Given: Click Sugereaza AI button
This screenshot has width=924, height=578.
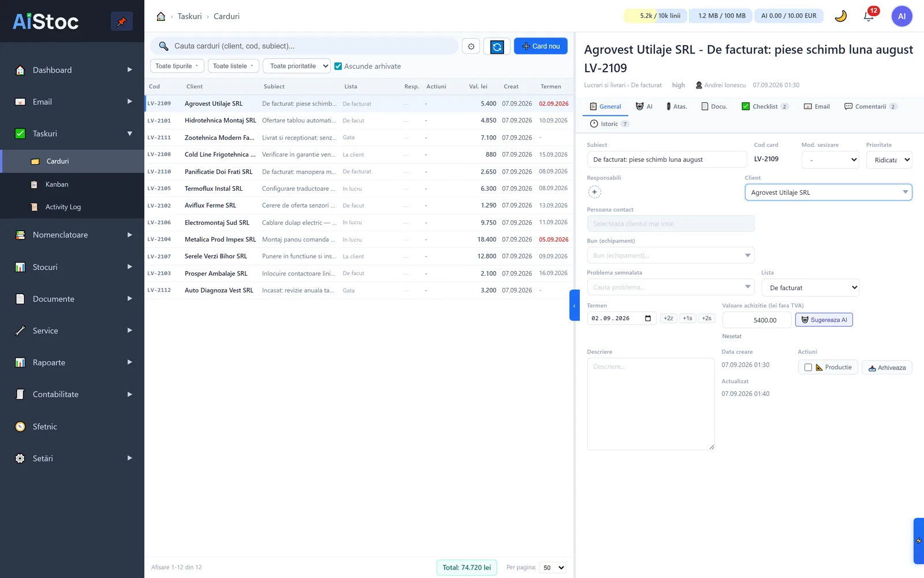Looking at the screenshot, I should coord(824,320).
